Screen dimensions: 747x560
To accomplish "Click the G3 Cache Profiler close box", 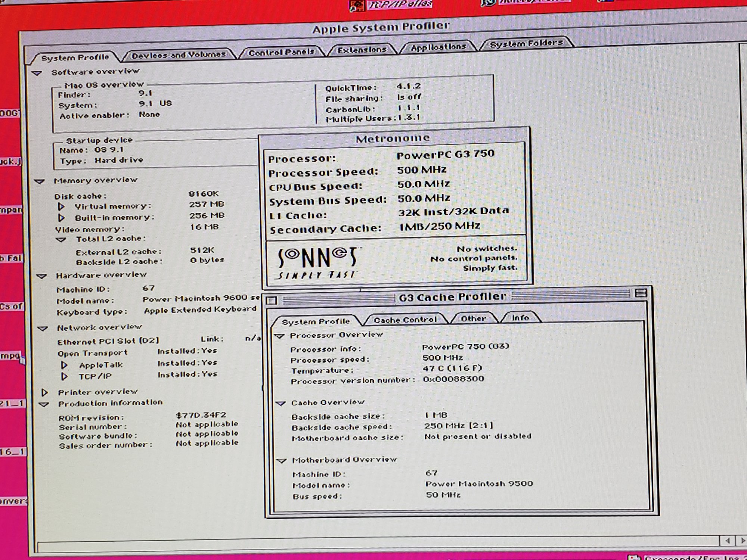I will [272, 300].
